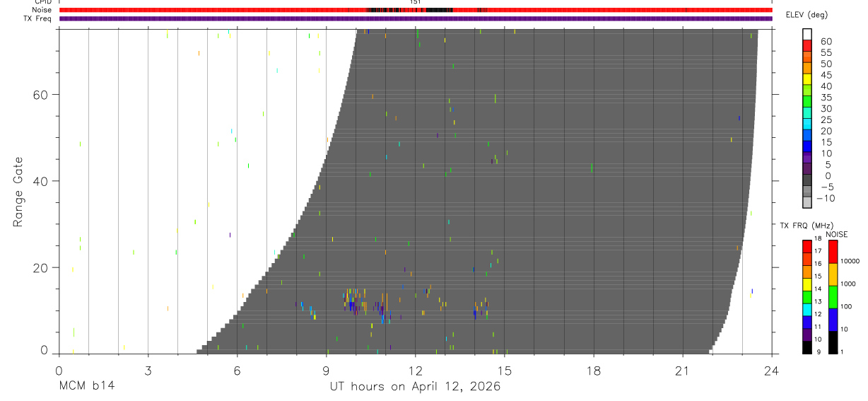The height and width of the screenshot is (401, 868).
Task: Select the "TX Freq" row label at top
Action: [37, 18]
